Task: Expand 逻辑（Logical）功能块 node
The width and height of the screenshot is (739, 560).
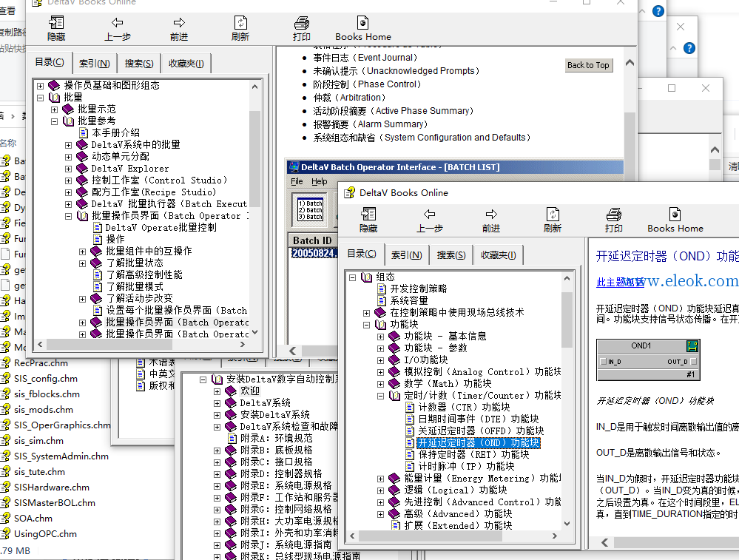Action: pos(381,490)
